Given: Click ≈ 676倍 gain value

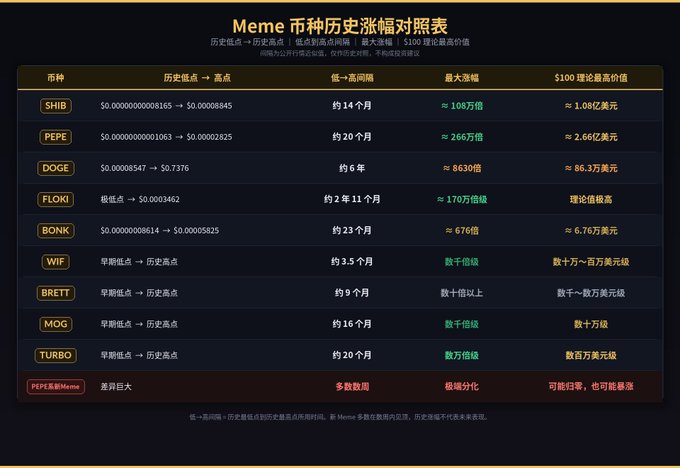Looking at the screenshot, I should pyautogui.click(x=462, y=231).
